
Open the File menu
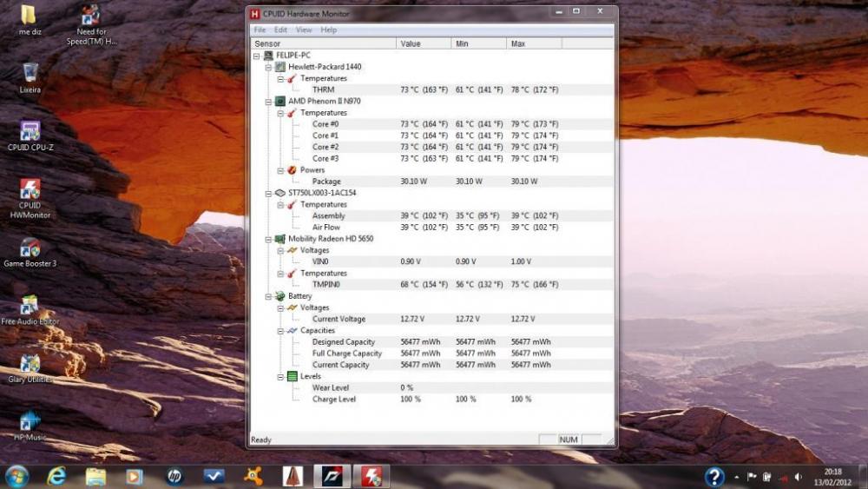(260, 30)
